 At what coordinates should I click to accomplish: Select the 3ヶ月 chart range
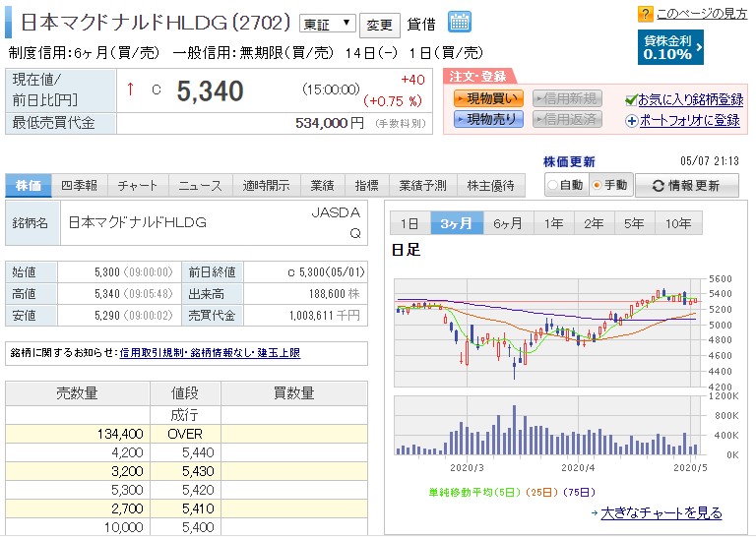click(x=457, y=223)
